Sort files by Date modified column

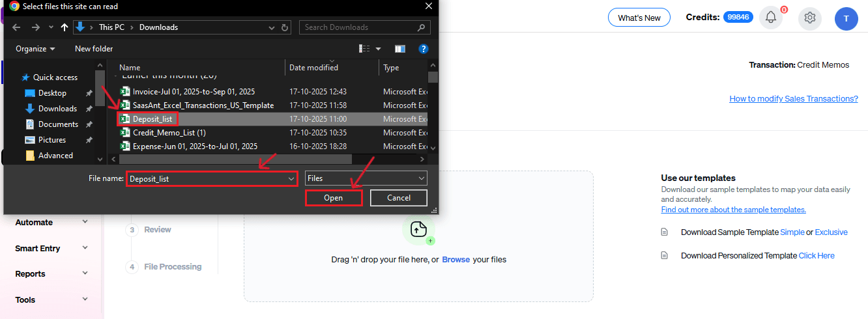[313, 68]
